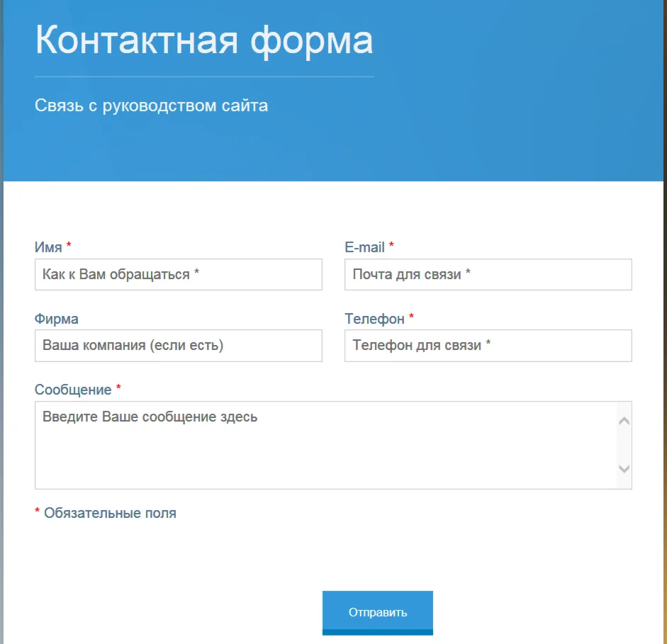Click the Фирма field label

57,319
